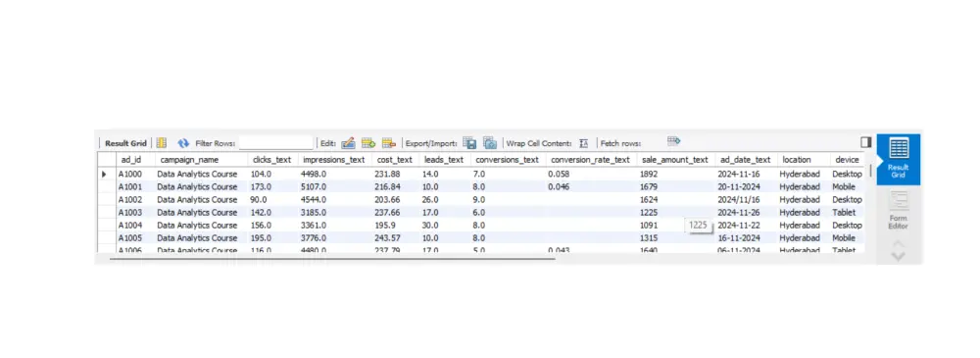980x358 pixels.
Task: Click the conversion_rate_text column header
Action: click(x=590, y=160)
